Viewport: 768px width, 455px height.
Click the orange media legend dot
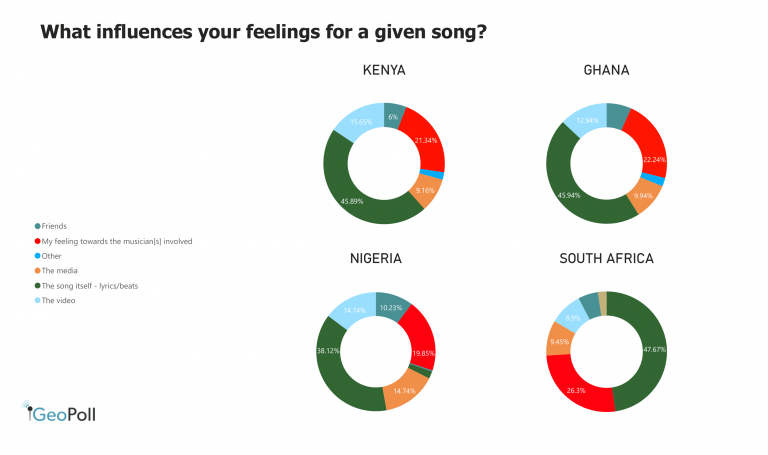tap(38, 270)
